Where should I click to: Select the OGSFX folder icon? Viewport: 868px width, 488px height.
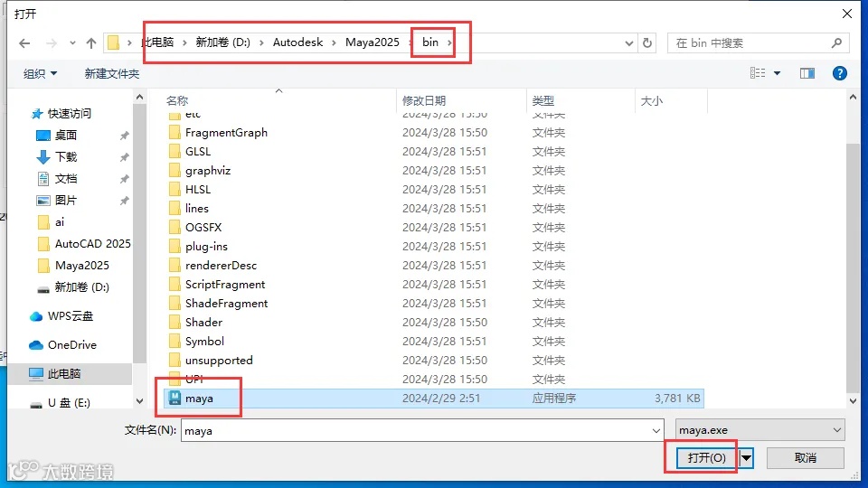(175, 228)
